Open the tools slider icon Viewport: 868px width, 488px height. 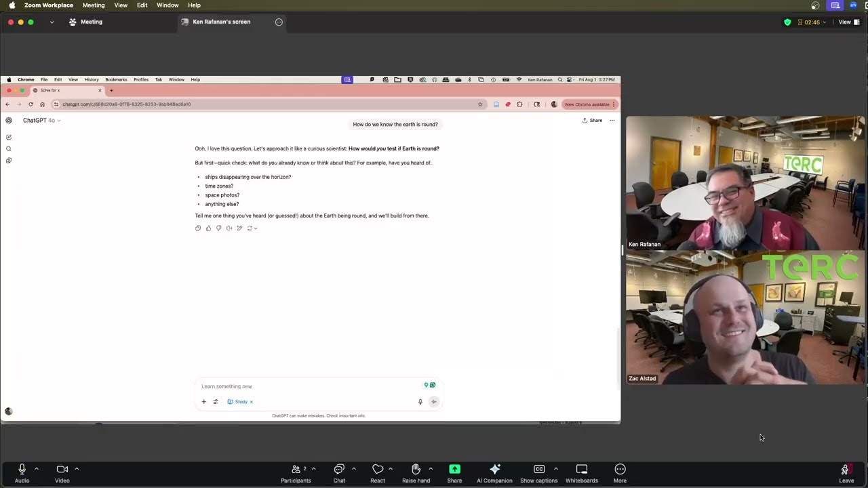pos(216,402)
